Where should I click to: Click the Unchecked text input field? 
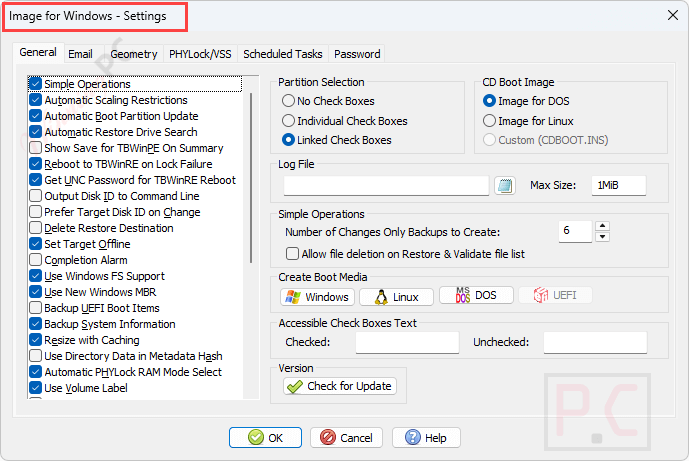[x=595, y=342]
